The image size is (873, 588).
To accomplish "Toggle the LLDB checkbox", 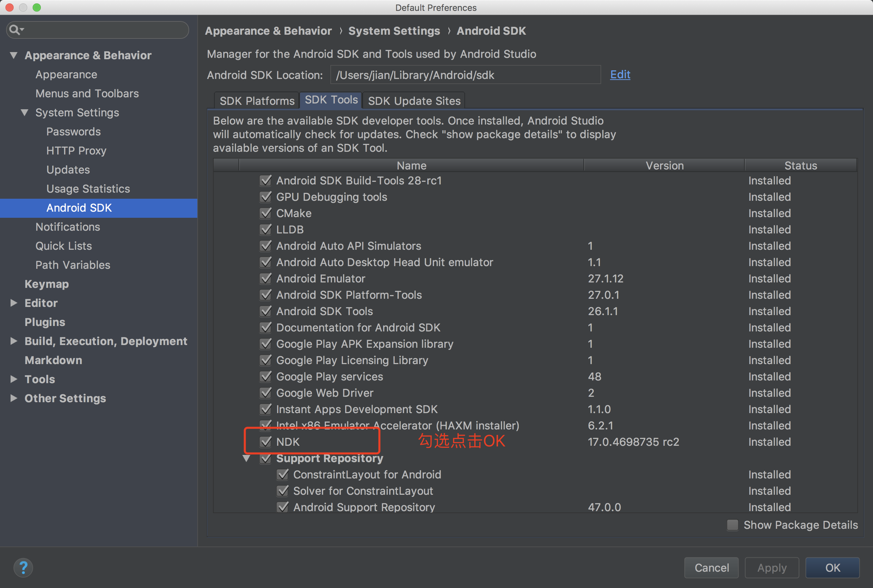I will coord(265,229).
